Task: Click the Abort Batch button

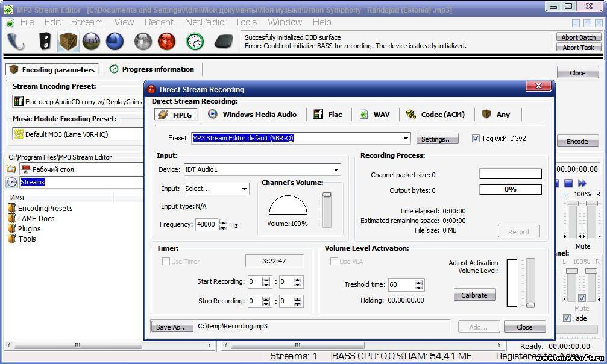Action: click(578, 37)
